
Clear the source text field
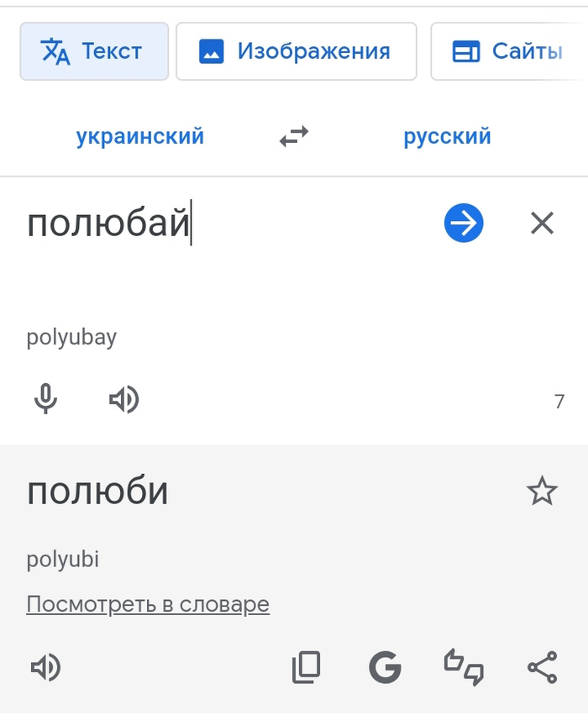coord(542,223)
